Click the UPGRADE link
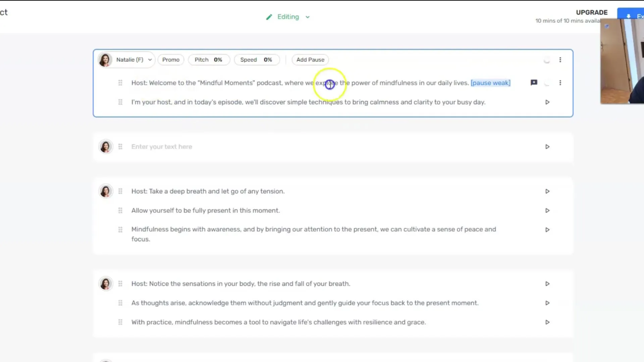This screenshot has height=362, width=644. click(x=592, y=12)
